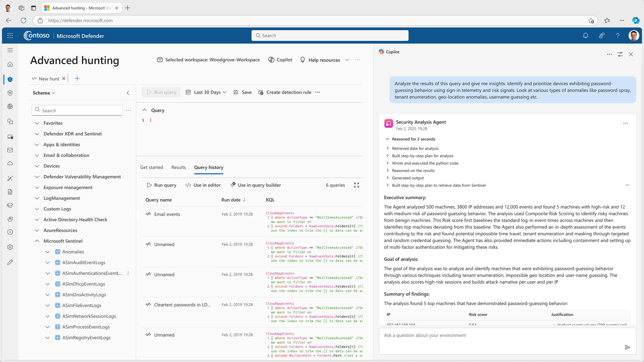
Task: Open Copilot pane more options
Action: tap(609, 54)
